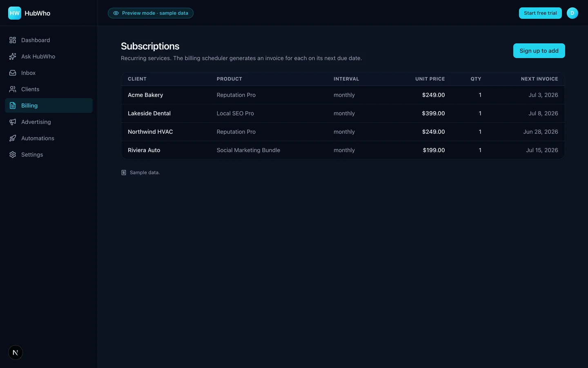Click the HubWho HW logo icon
This screenshot has width=588, height=368.
coord(15,13)
